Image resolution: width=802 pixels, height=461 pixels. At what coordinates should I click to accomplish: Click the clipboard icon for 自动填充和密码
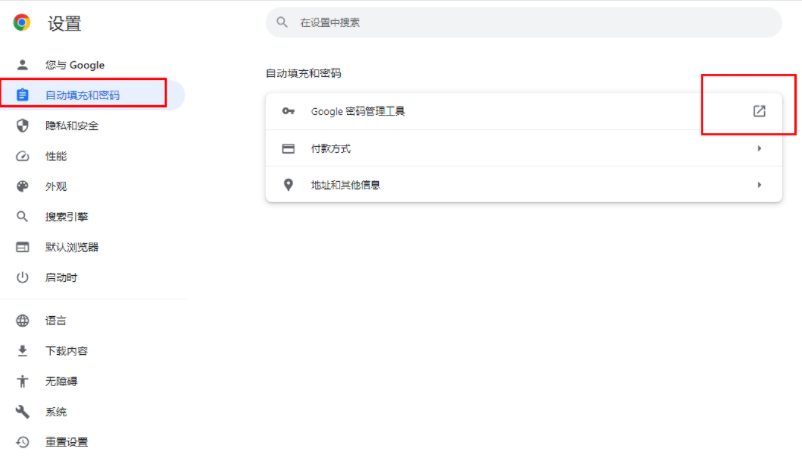pyautogui.click(x=22, y=95)
